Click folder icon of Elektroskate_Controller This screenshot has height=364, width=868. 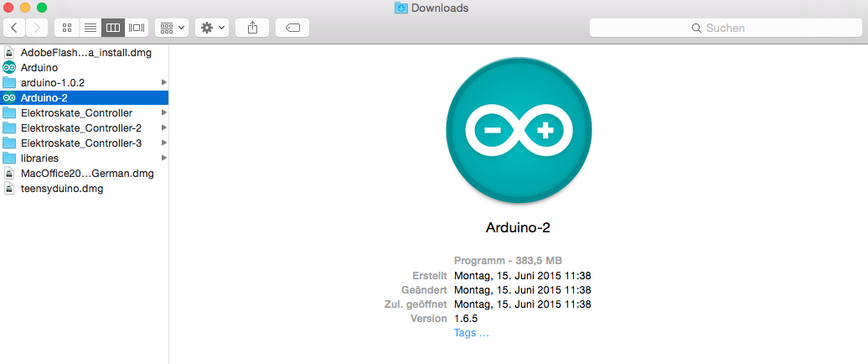coord(9,113)
